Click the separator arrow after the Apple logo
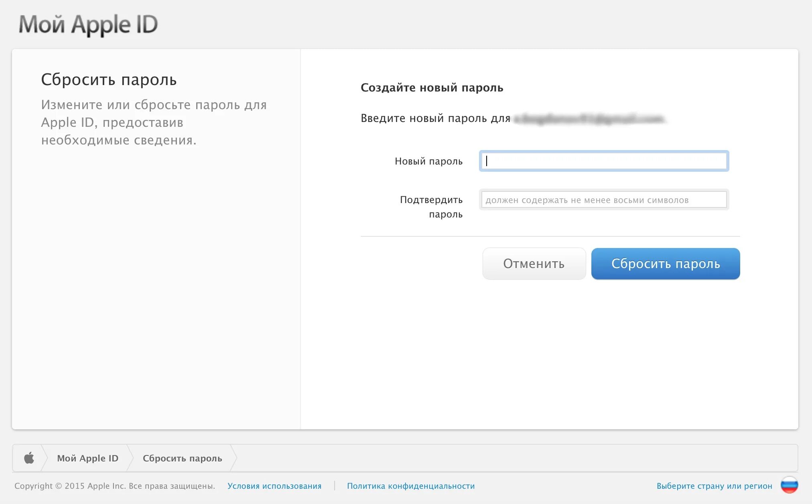The image size is (812, 504). coord(47,458)
